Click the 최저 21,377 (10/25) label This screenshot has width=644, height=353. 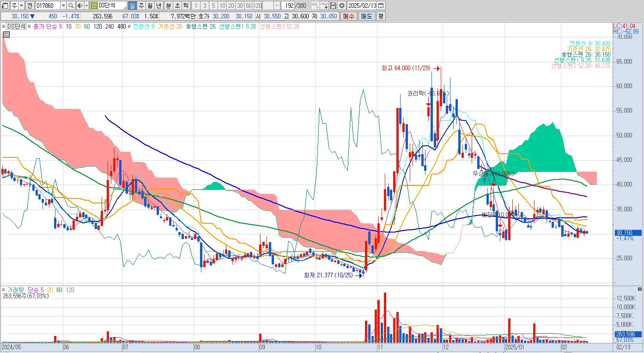pos(328,275)
